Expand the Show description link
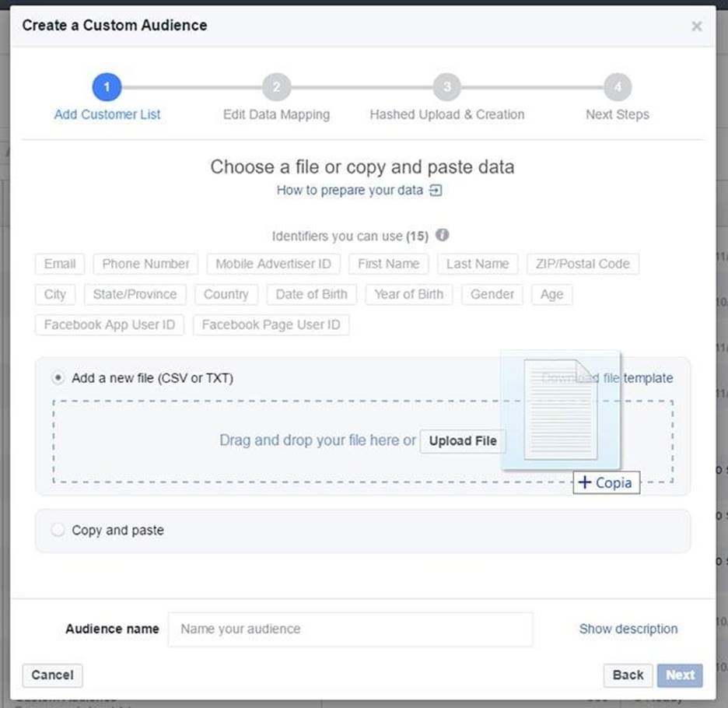This screenshot has height=708, width=728. [x=628, y=629]
